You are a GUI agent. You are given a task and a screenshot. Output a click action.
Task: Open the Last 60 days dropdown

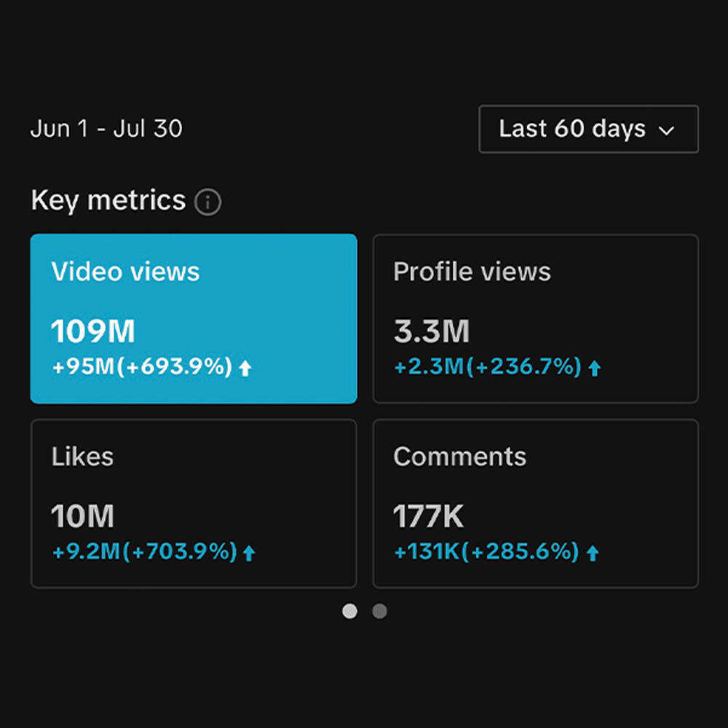pos(587,130)
